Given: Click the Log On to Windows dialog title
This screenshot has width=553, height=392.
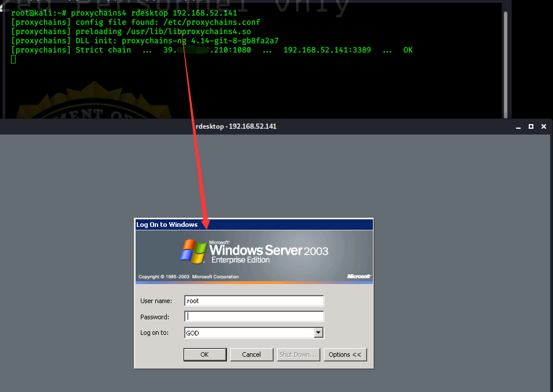Looking at the screenshot, I should (x=167, y=225).
